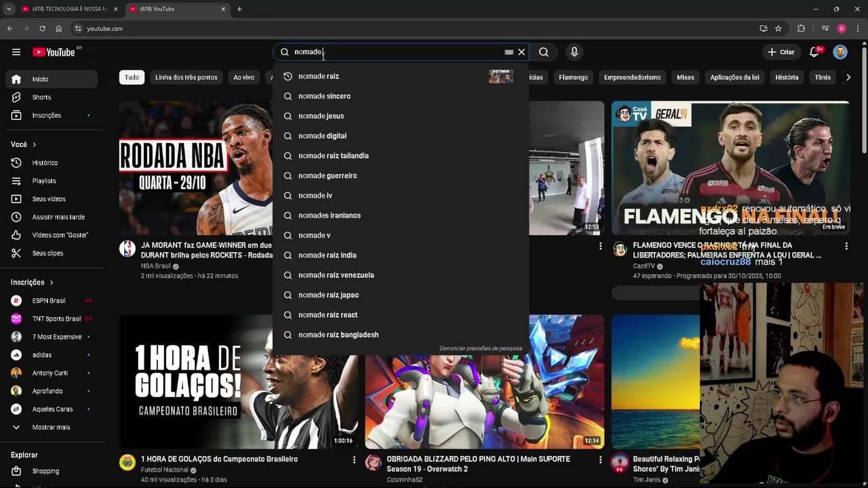
Task: Open TNT Sports Brasil channel
Action: tap(52, 319)
